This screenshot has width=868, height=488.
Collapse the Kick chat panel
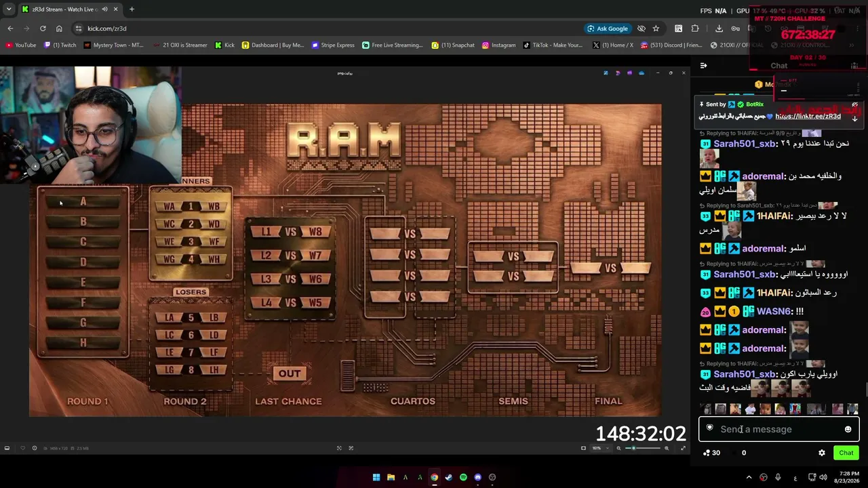pyautogui.click(x=703, y=66)
